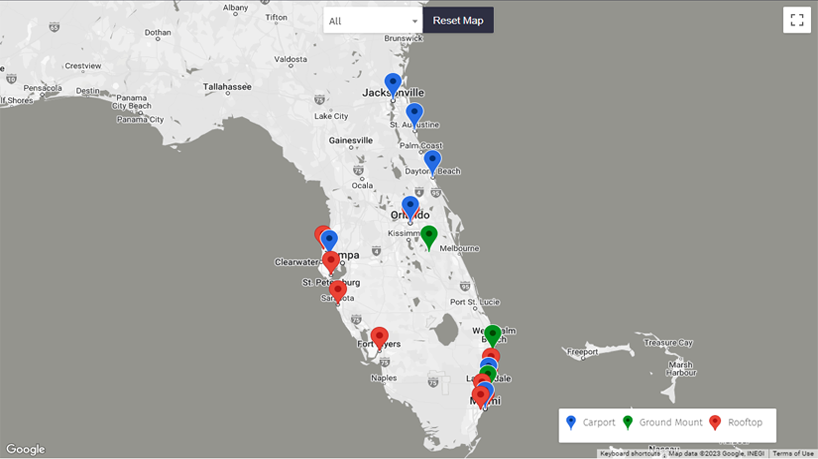Open the blue Carport pin at Daytona Beach
The height and width of the screenshot is (459, 818).
(x=432, y=161)
